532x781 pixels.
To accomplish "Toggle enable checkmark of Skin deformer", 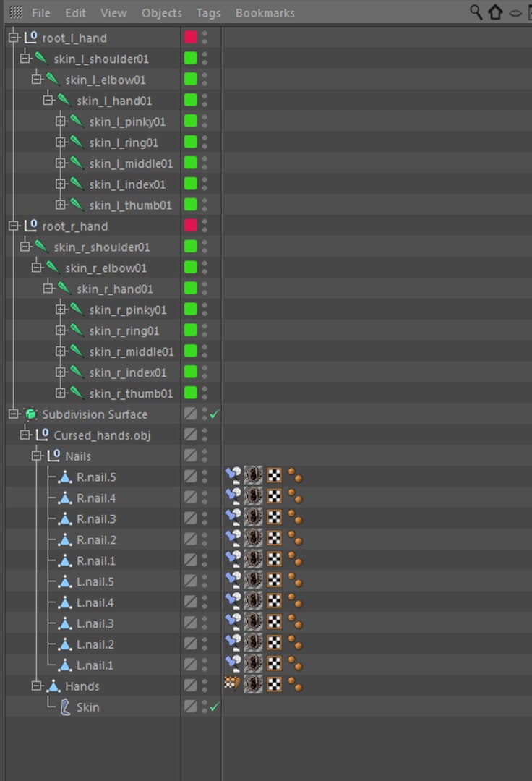I will (x=215, y=707).
